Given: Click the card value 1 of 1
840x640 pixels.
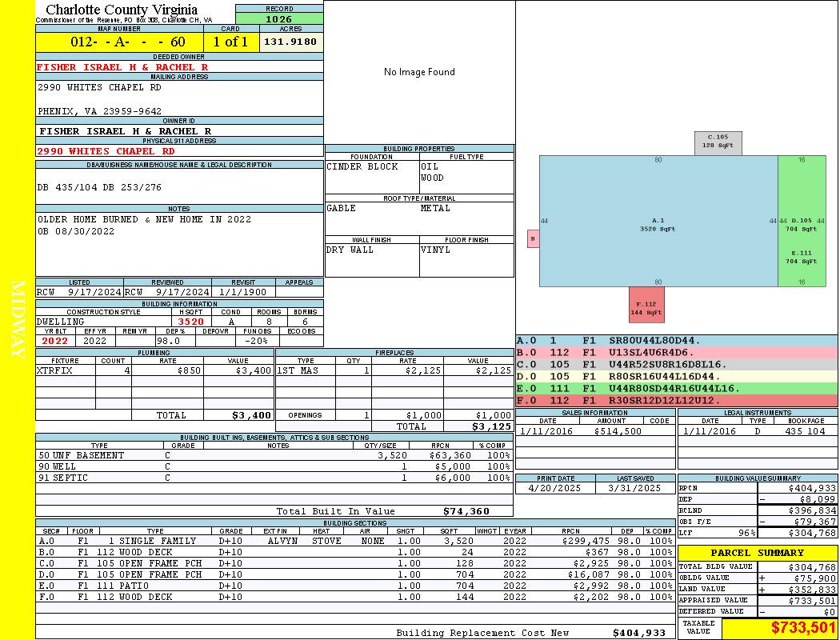Looking at the screenshot, I should pos(230,42).
